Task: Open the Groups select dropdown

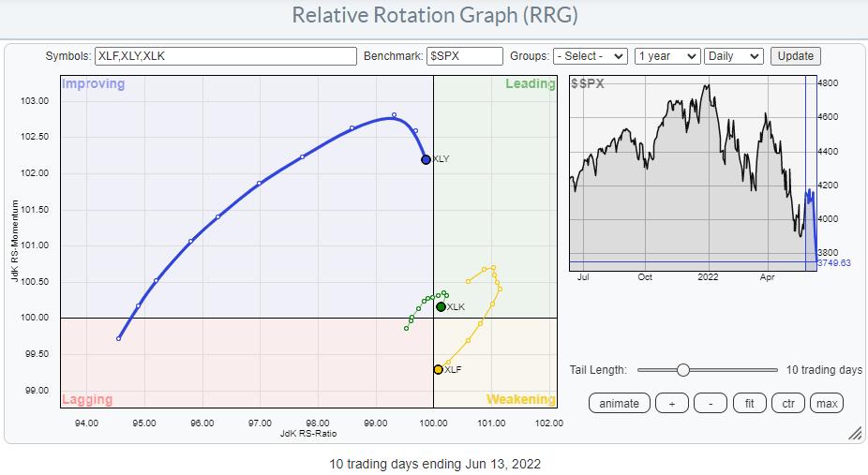Action: click(x=590, y=56)
